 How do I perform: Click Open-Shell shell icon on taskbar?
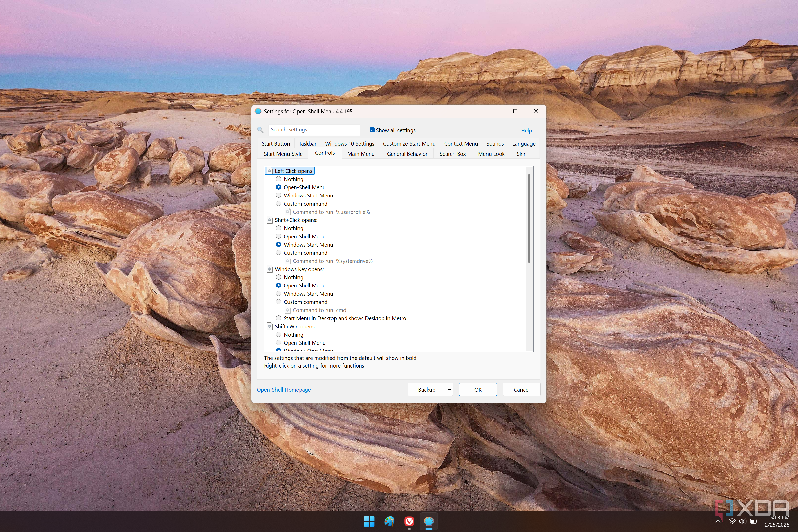tap(429, 521)
